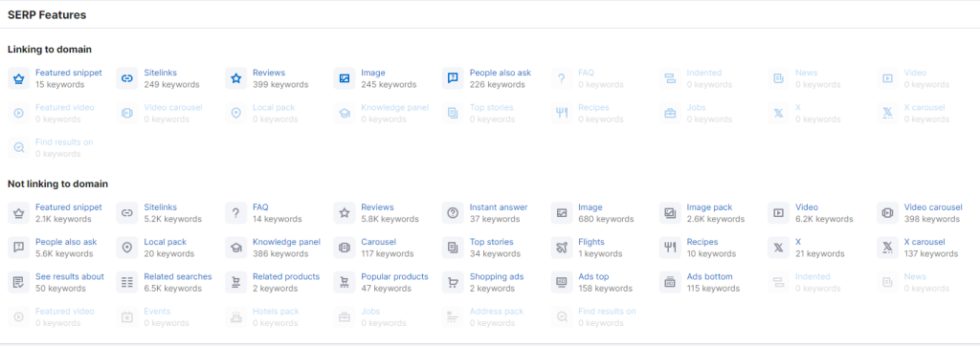Click the Local pack pin icon with 20 keywords
Image resolution: width=980 pixels, height=346 pixels.
(x=127, y=248)
